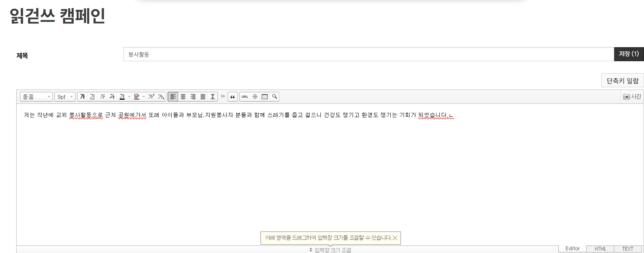This screenshot has width=644, height=253.
Task: Open find and replace tool
Action: [x=274, y=97]
